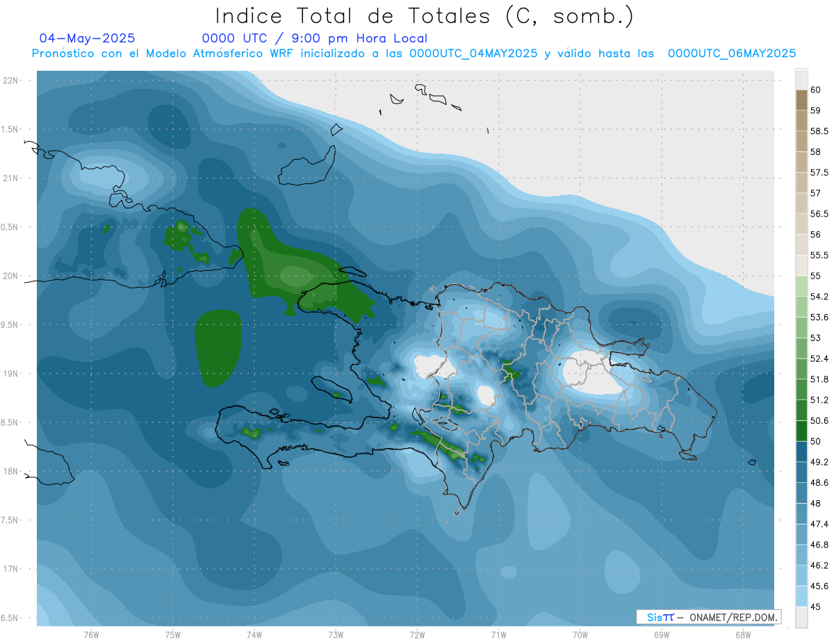834x644 pixels.
Task: Click the legend value '55.5'
Action: 819,256
